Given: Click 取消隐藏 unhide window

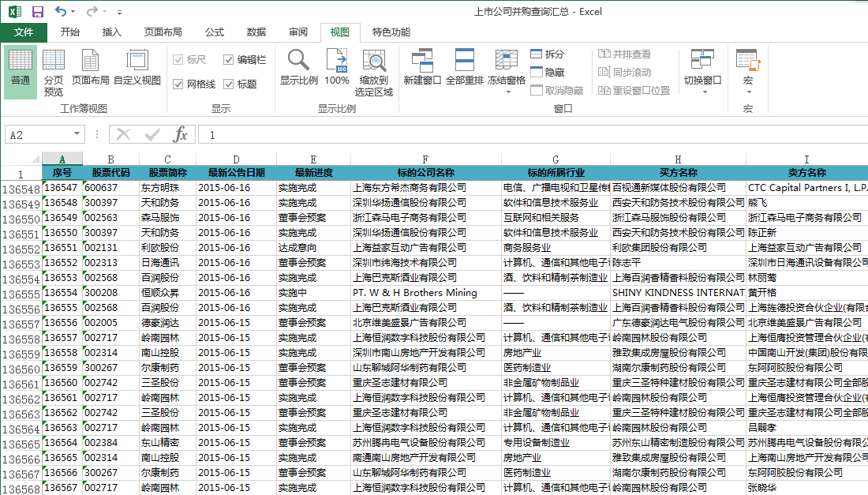Looking at the screenshot, I should (557, 90).
